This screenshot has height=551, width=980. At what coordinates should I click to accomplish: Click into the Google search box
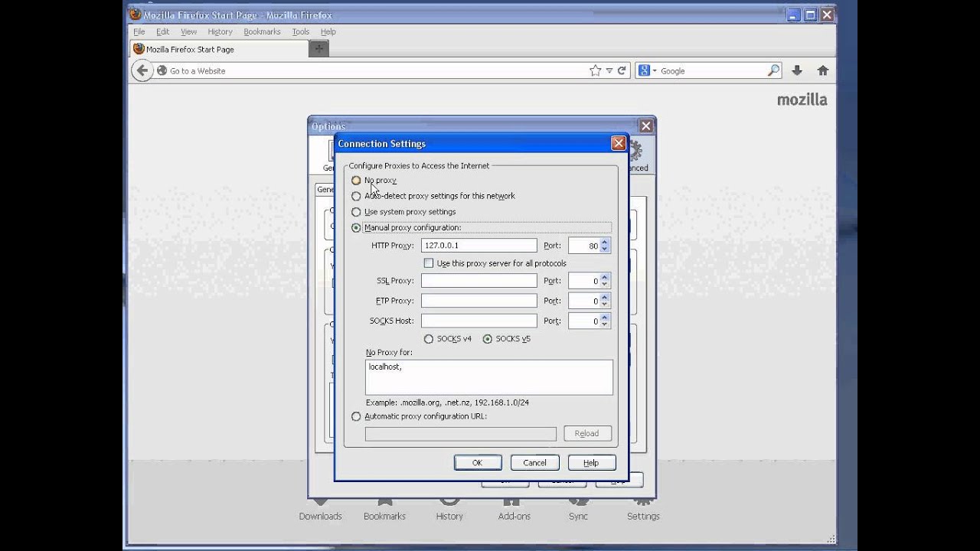[x=712, y=70]
